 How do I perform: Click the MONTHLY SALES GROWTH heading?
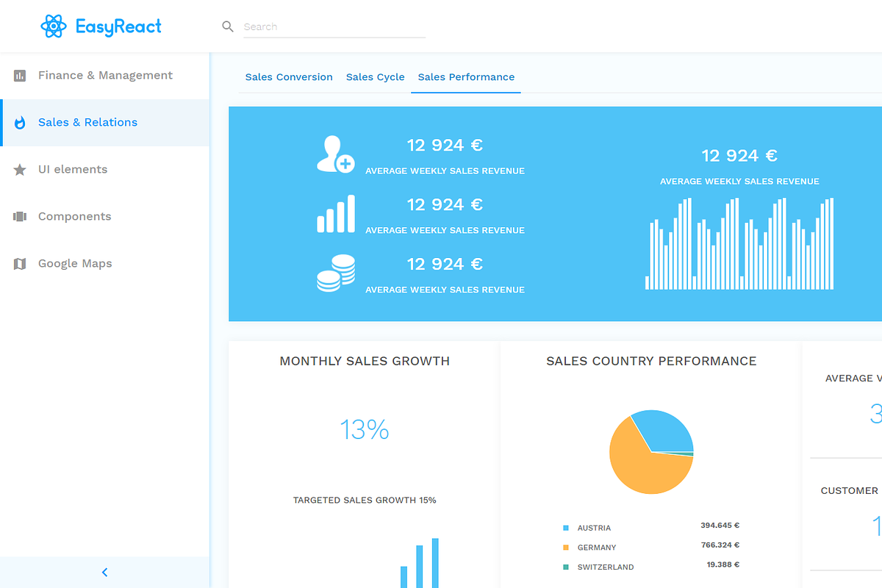[x=365, y=361]
